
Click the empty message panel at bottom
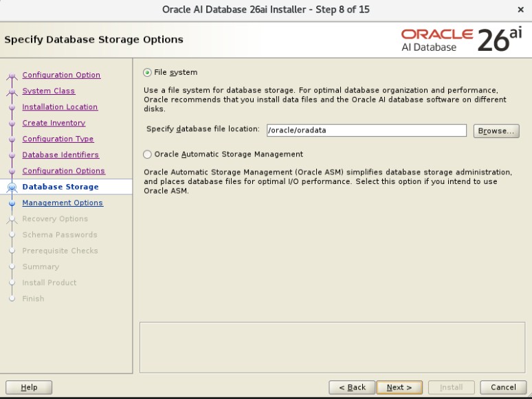point(332,347)
